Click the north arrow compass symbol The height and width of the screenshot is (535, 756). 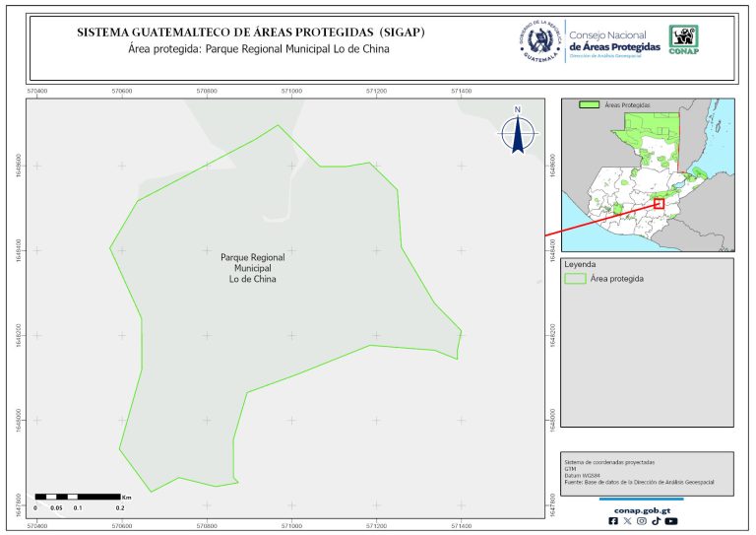(518, 133)
